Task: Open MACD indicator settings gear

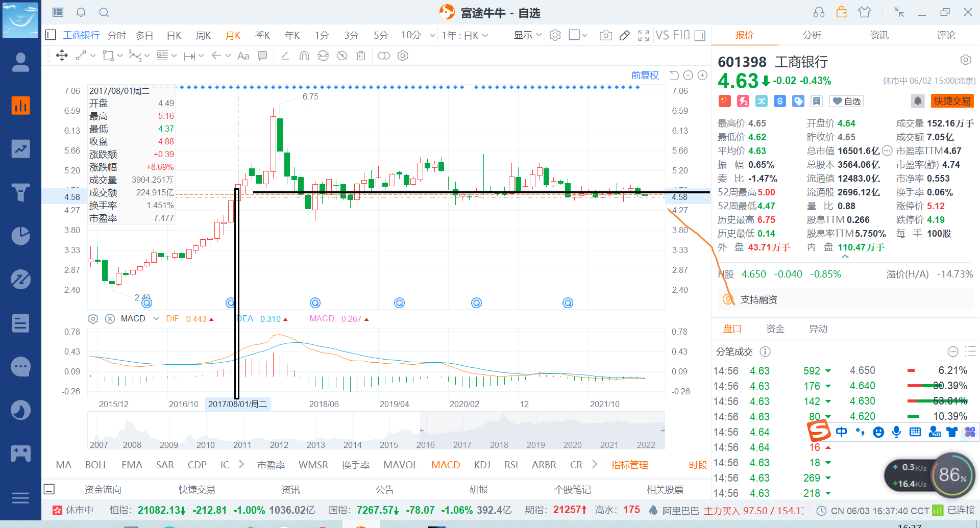Action: (x=93, y=319)
